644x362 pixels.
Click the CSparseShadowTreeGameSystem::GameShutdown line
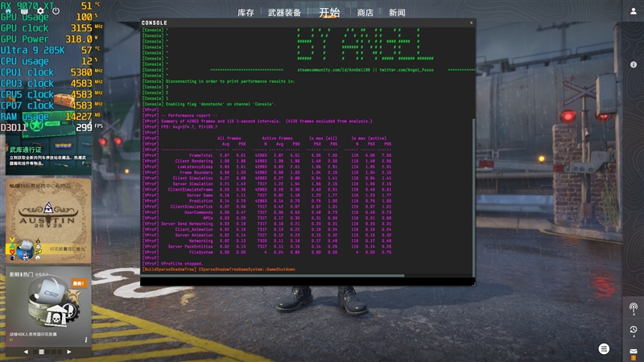coord(247,269)
